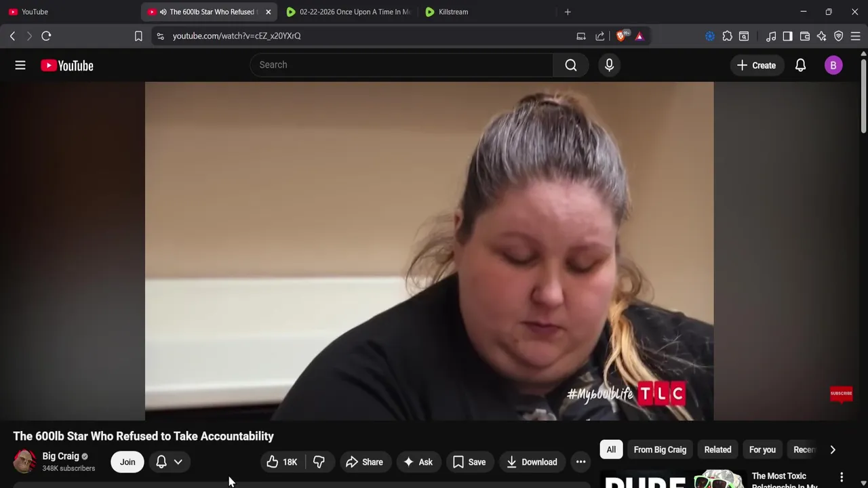This screenshot has width=868, height=488.
Task: Show more filter chips with arrow
Action: [833, 449]
